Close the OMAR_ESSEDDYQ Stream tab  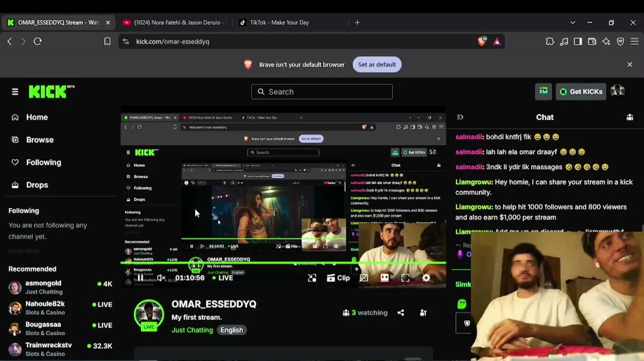pyautogui.click(x=107, y=23)
